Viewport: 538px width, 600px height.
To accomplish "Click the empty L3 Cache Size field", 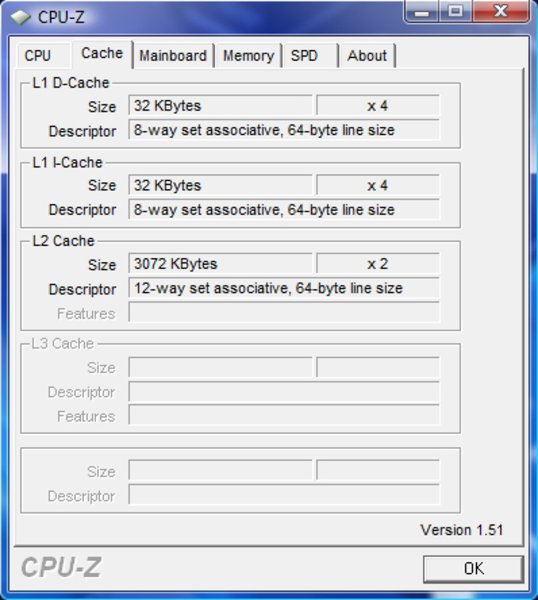I will click(220, 367).
